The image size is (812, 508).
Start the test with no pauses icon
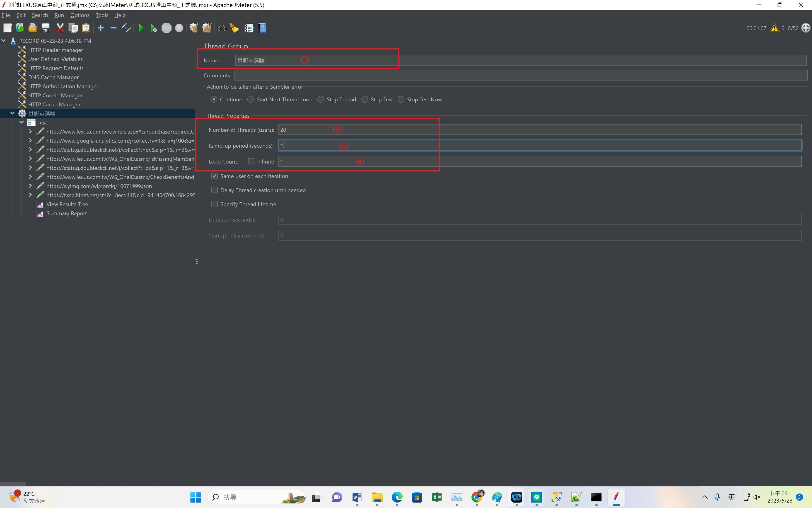pos(154,28)
